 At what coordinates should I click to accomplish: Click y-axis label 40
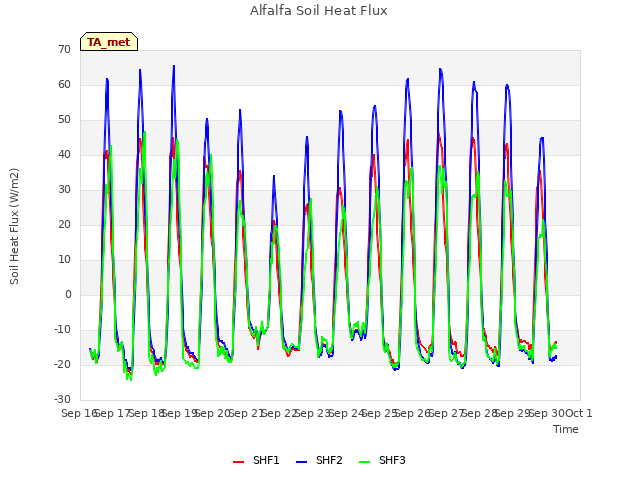click(64, 154)
